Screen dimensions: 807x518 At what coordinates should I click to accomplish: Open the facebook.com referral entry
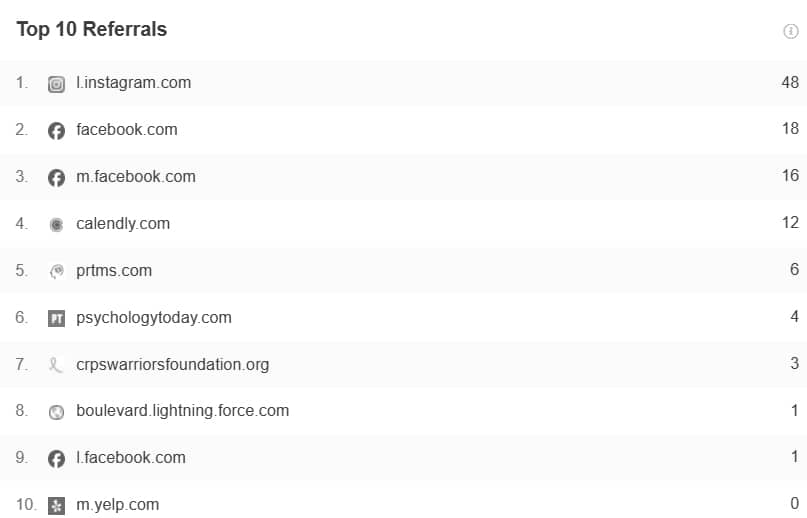[126, 130]
